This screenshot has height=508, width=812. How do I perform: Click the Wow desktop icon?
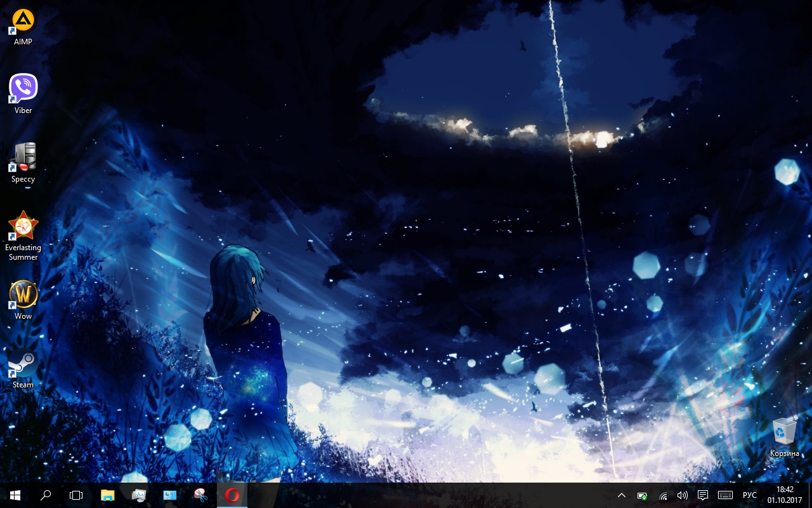(23, 300)
